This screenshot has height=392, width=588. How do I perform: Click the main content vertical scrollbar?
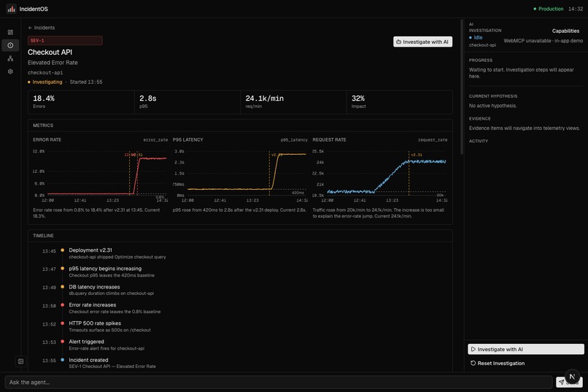pyautogui.click(x=462, y=87)
